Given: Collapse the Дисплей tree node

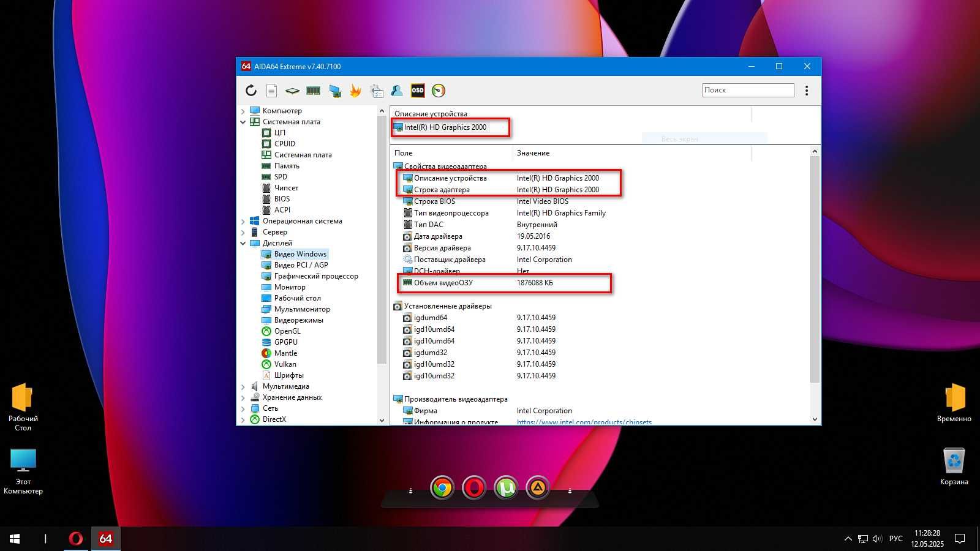Looking at the screenshot, I should [243, 244].
